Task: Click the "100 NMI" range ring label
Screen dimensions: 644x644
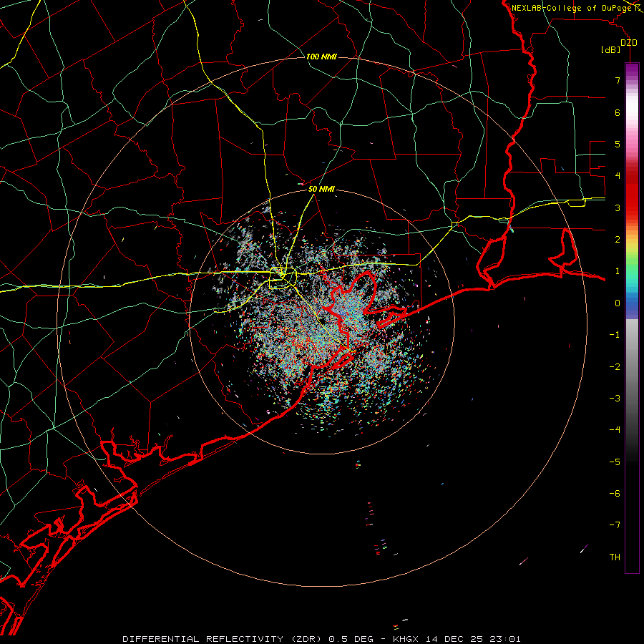Action: click(x=321, y=57)
